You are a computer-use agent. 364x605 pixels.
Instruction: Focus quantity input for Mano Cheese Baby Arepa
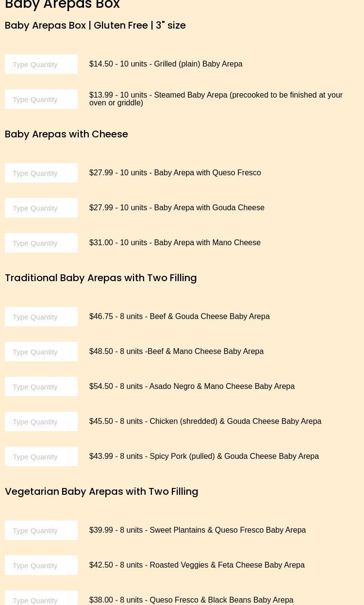(41, 243)
